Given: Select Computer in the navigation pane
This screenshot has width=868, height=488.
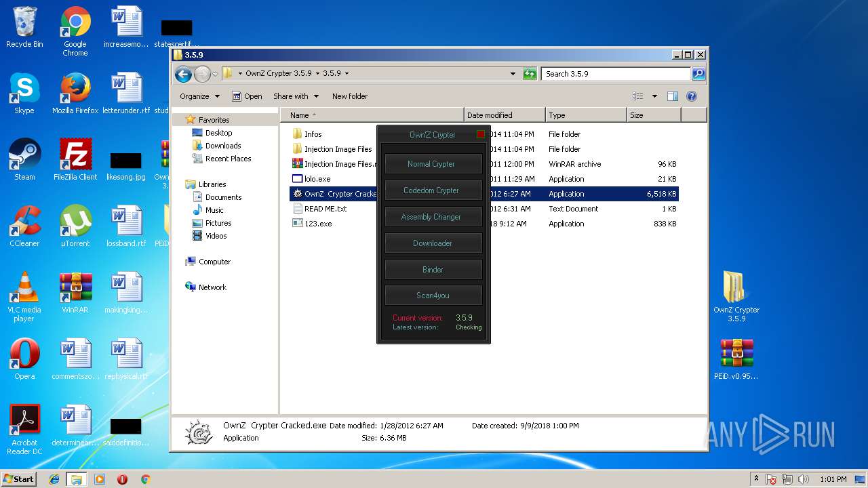Looking at the screenshot, I should 208,262.
